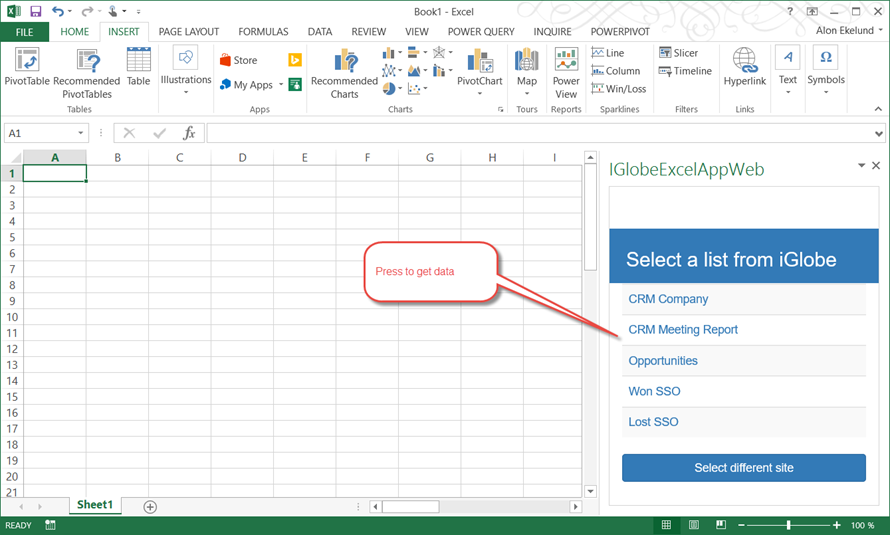This screenshot has height=535, width=890.
Task: Insert a bar chart
Action: coord(417,53)
